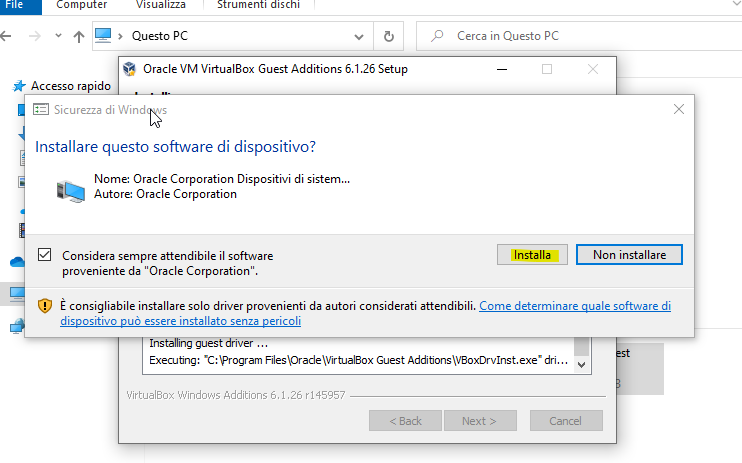Minimize the VirtualBox Guest Additions Setup window
742x463 pixels.
tap(502, 69)
